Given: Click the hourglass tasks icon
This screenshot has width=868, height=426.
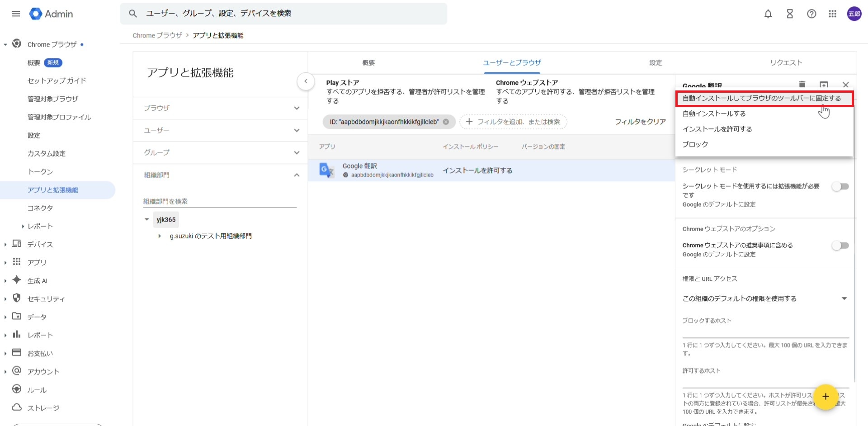Looking at the screenshot, I should click(x=789, y=14).
